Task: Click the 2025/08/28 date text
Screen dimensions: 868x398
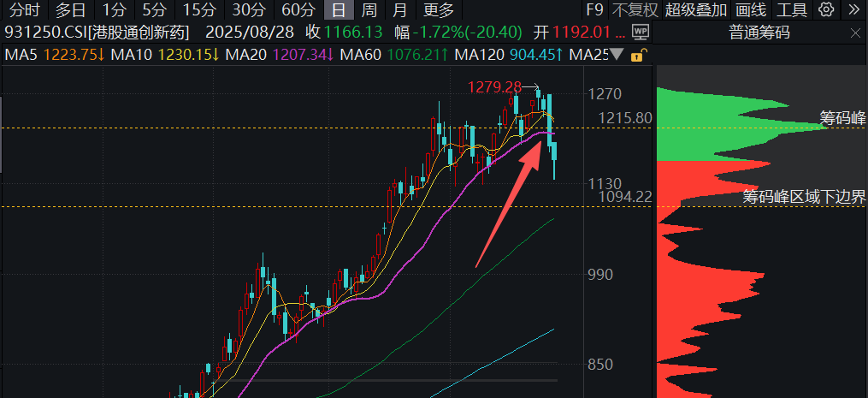Action: [251, 33]
